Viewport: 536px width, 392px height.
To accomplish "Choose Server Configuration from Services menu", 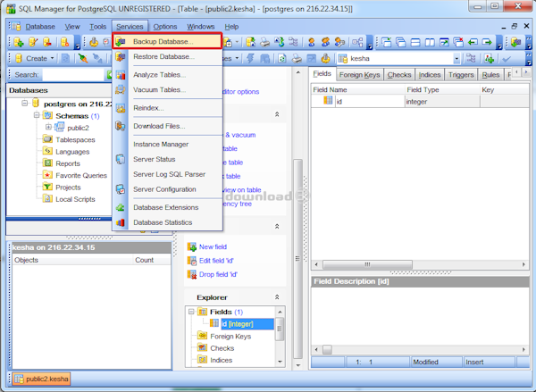I will 164,189.
